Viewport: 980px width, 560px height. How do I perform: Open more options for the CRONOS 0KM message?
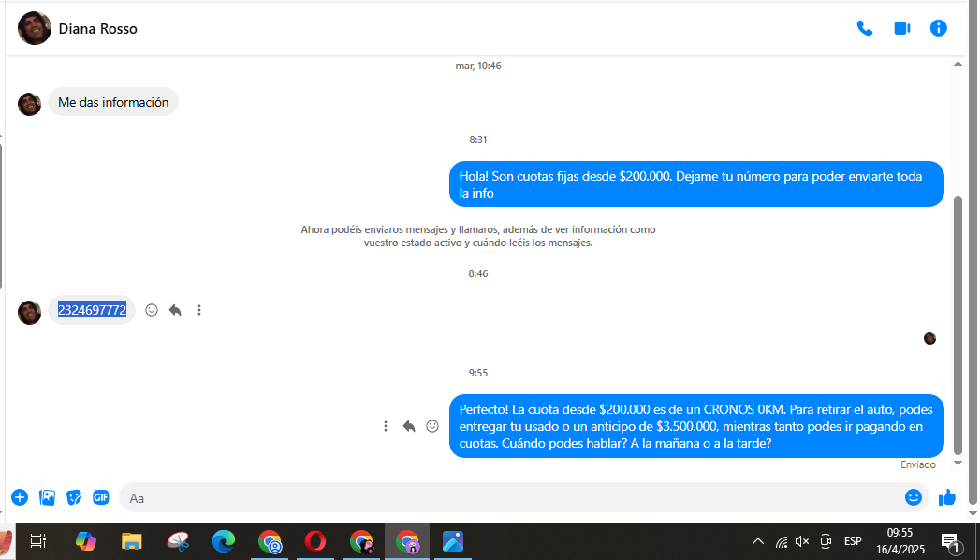click(x=386, y=426)
